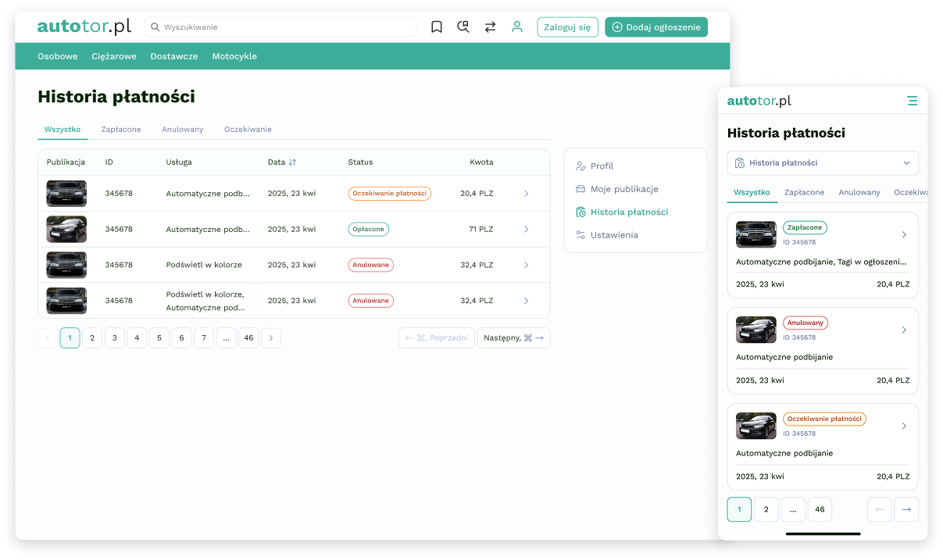
Task: Click the Dodaj ogłoszenie button
Action: pyautogui.click(x=656, y=27)
